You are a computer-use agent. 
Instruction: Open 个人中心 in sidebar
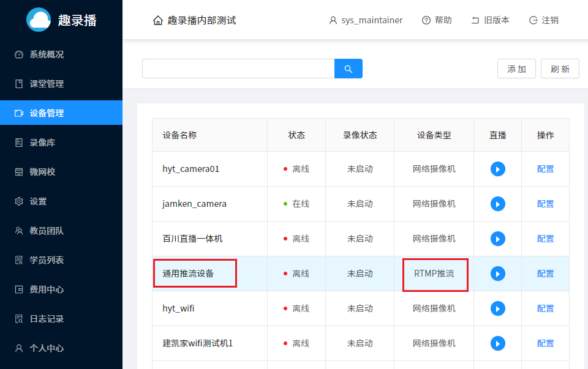[x=61, y=348]
